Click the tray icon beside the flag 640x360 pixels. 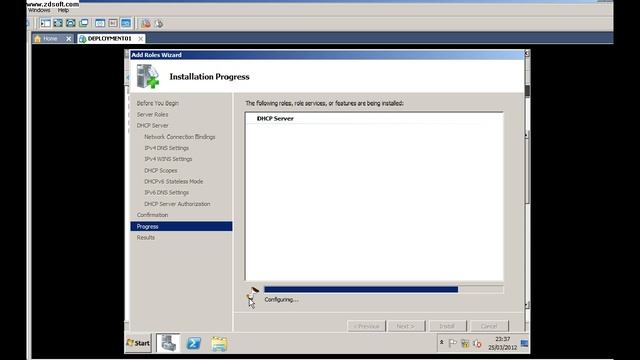click(465, 344)
